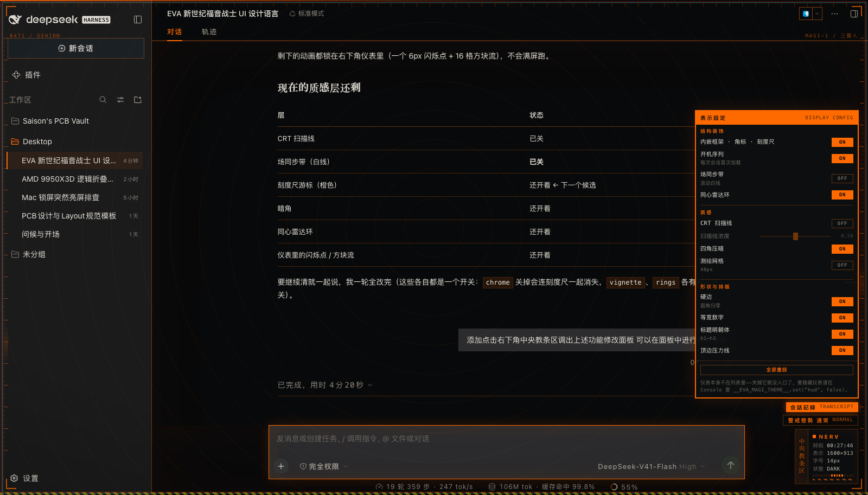Image resolution: width=868 pixels, height=495 pixels.
Task: Create a new workspace folder icon
Action: [x=138, y=100]
